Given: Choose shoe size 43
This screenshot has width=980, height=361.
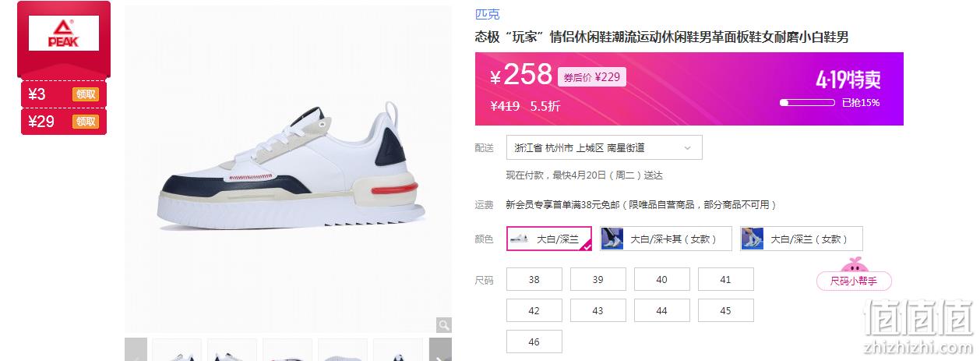Looking at the screenshot, I should pyautogui.click(x=598, y=310).
